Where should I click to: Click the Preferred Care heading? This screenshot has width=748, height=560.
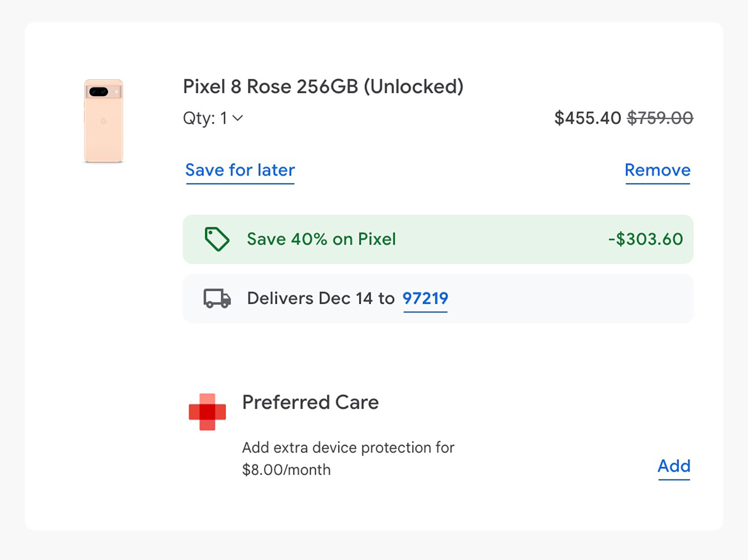tap(310, 402)
